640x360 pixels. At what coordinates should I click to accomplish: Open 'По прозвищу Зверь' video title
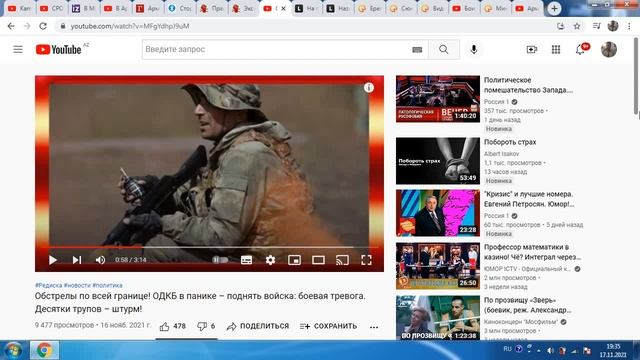pyautogui.click(x=529, y=305)
